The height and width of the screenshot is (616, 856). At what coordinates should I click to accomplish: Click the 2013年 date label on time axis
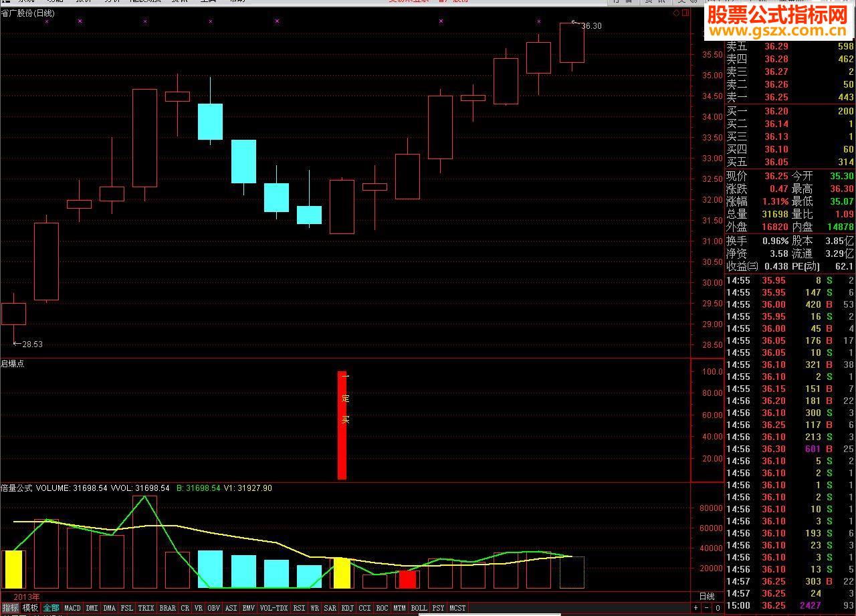[x=27, y=597]
